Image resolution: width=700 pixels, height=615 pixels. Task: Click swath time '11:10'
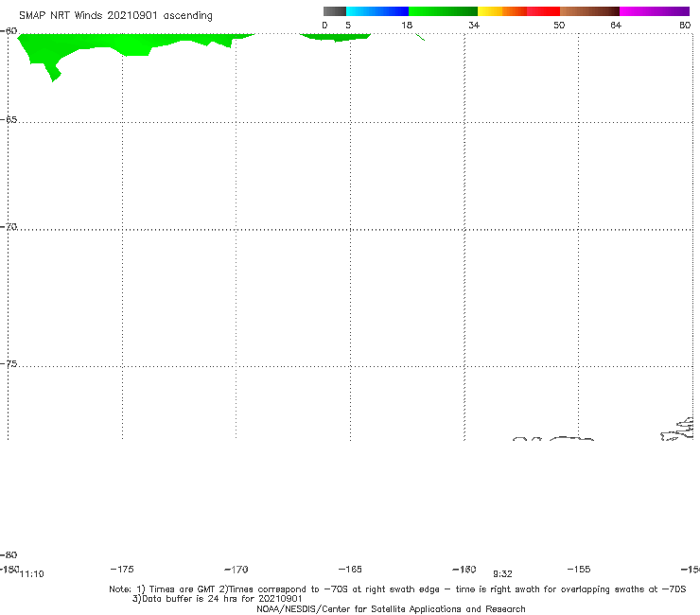coord(32,574)
